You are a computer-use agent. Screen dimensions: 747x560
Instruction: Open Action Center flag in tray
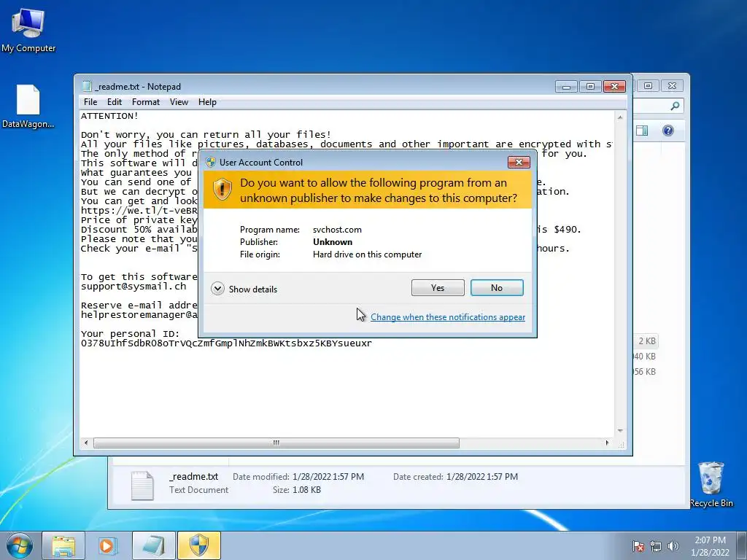(x=638, y=546)
